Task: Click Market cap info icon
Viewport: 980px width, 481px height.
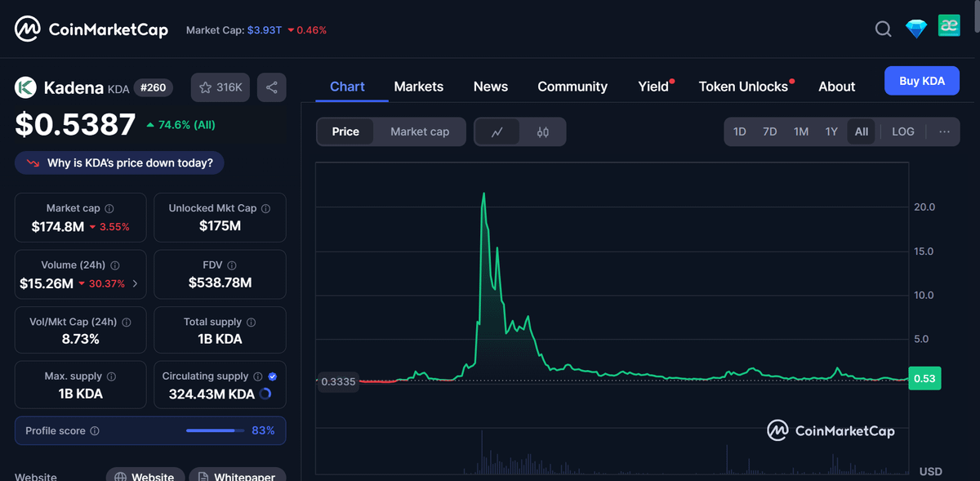Action: [x=109, y=208]
